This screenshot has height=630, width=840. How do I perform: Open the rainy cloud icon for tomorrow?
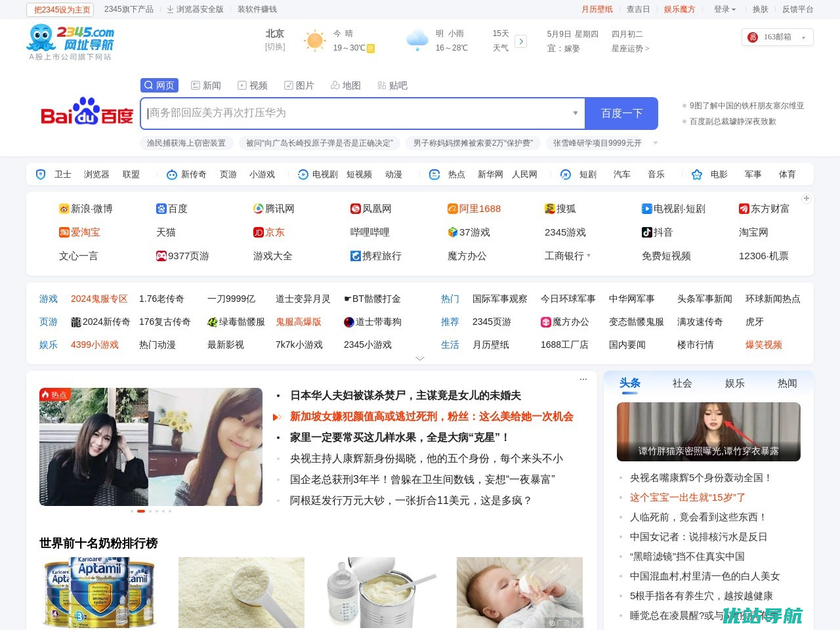(x=417, y=41)
